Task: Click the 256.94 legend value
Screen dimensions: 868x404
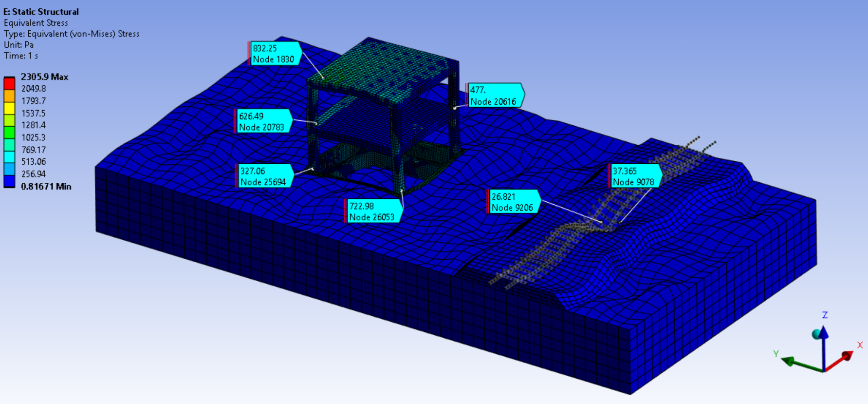Action: [x=34, y=174]
